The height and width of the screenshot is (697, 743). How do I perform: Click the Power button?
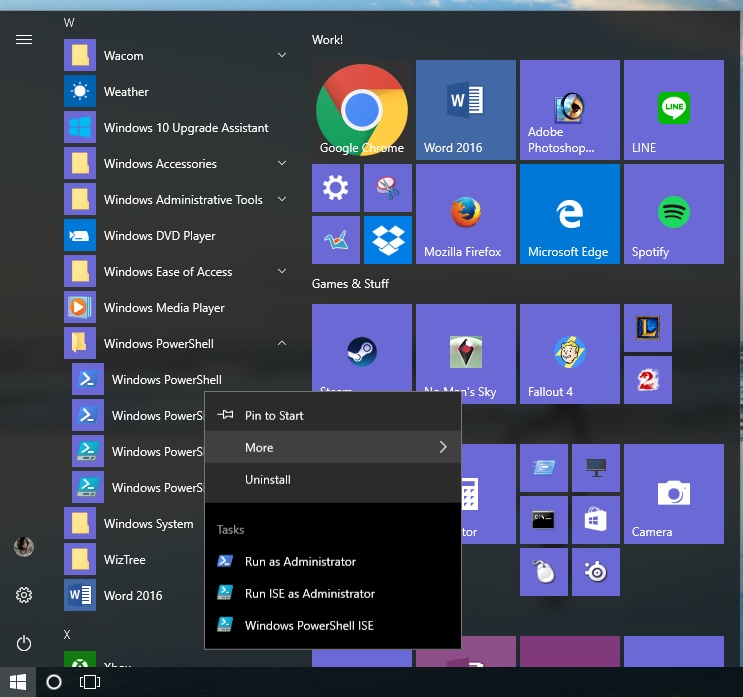pos(24,643)
